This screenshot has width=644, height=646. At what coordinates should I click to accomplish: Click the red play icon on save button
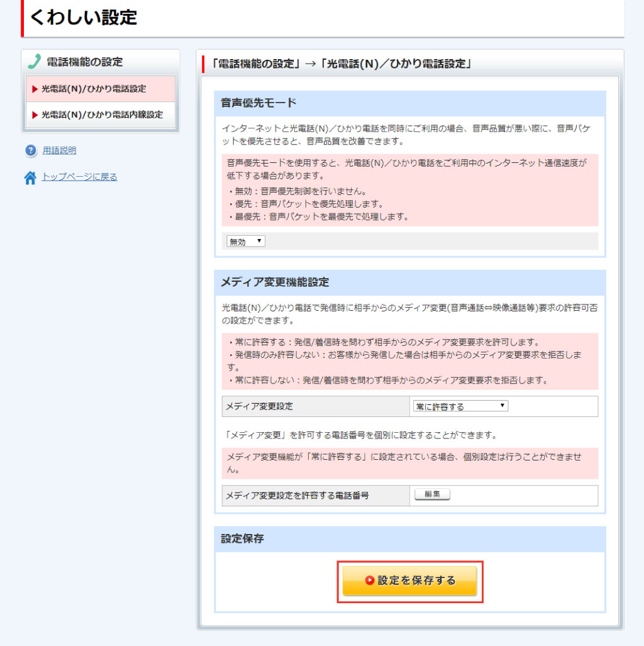pos(370,581)
